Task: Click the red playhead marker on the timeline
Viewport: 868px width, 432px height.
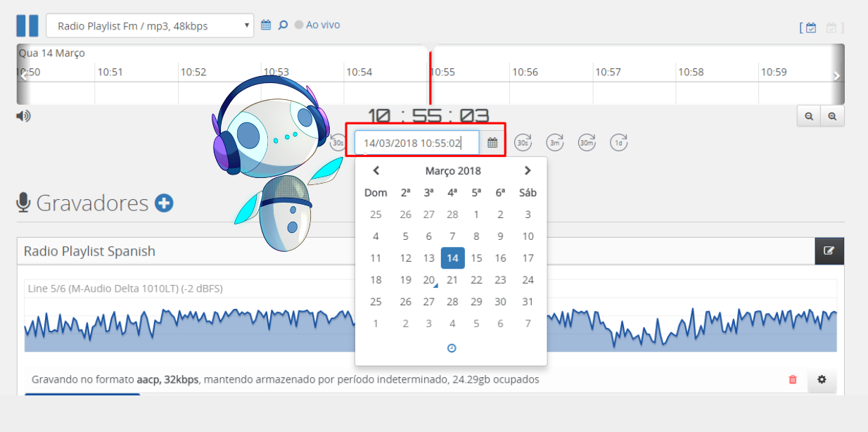Action: point(430,76)
